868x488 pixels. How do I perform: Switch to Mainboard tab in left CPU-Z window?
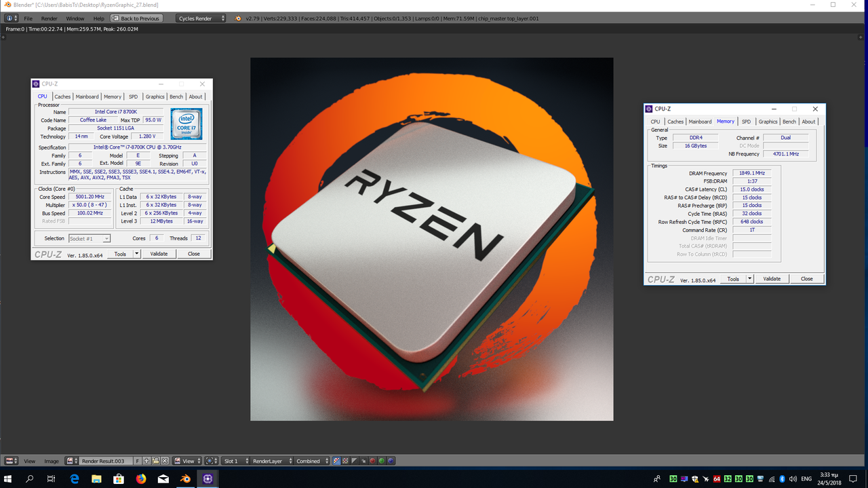click(87, 96)
